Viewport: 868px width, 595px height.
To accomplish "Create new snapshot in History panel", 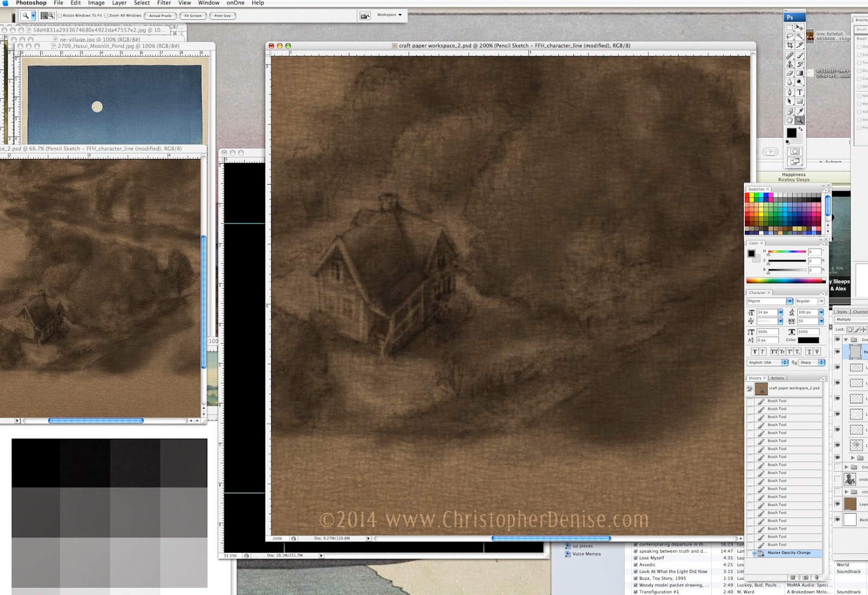I will (x=805, y=578).
